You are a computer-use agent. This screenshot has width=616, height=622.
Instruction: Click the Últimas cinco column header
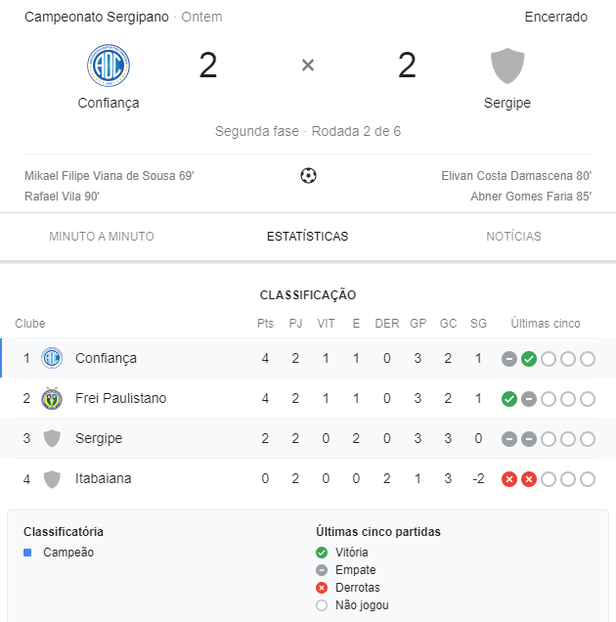[x=545, y=324]
